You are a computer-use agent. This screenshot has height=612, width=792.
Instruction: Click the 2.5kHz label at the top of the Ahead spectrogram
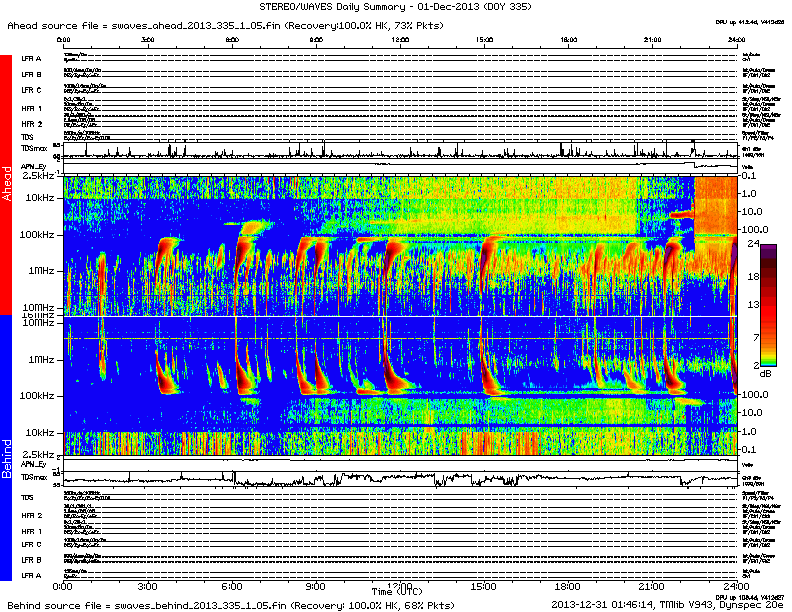tap(40, 176)
